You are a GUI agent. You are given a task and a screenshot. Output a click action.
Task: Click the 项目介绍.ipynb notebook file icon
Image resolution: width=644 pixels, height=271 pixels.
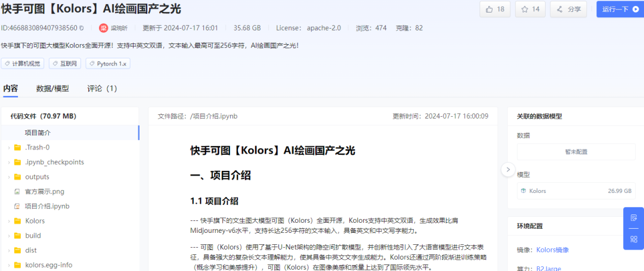[17, 206]
